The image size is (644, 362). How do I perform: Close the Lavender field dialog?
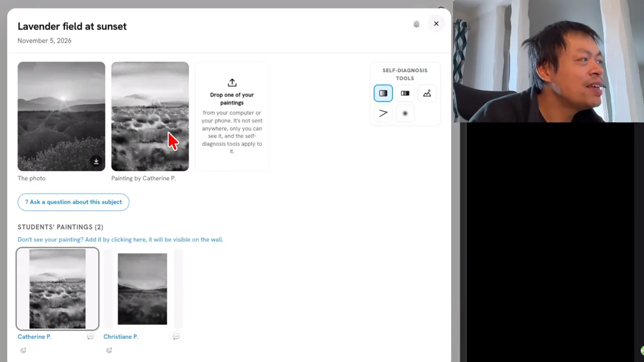[436, 24]
